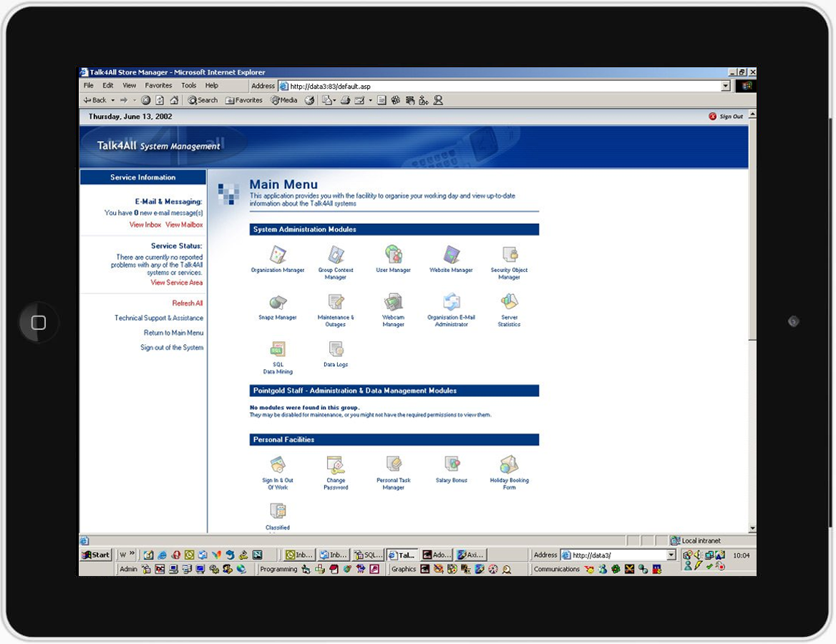Click the Messenger person icon in toolbar

pos(438,100)
